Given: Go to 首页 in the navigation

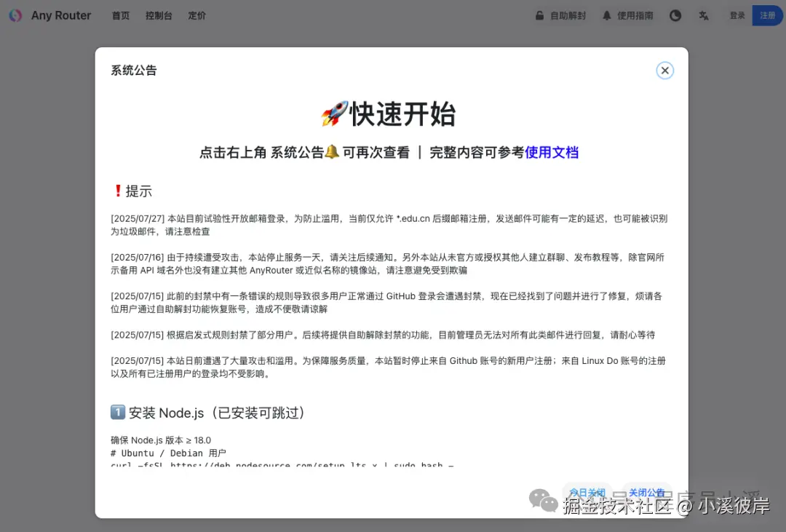Looking at the screenshot, I should pyautogui.click(x=120, y=15).
